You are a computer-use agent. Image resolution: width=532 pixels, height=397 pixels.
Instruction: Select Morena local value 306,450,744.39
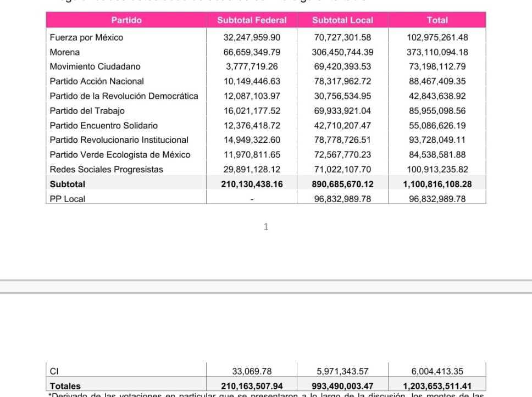click(343, 52)
